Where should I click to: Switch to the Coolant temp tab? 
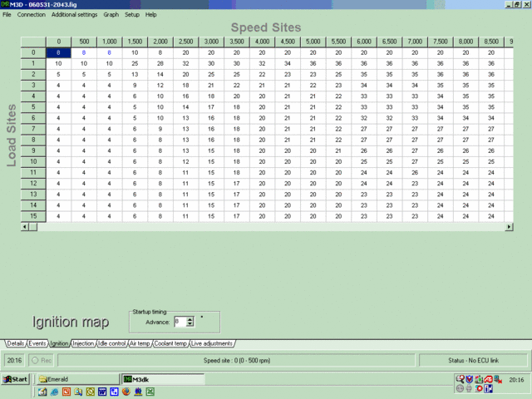170,343
